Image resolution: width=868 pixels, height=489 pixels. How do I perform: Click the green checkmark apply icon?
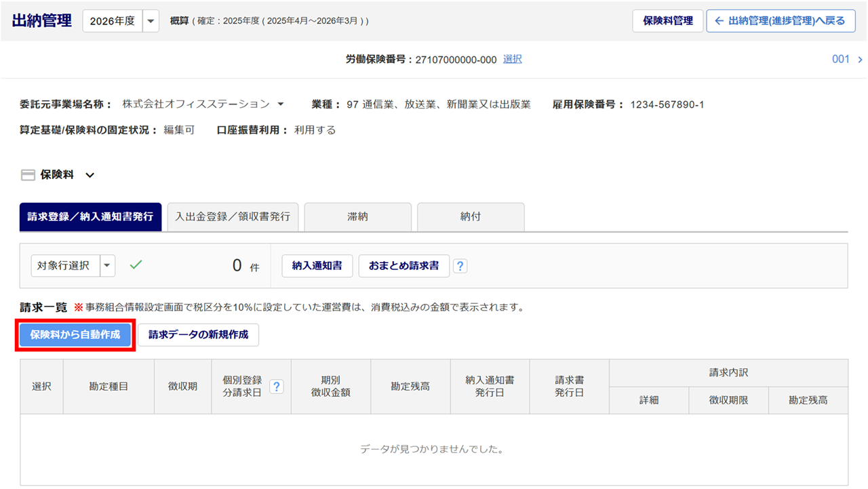[136, 265]
